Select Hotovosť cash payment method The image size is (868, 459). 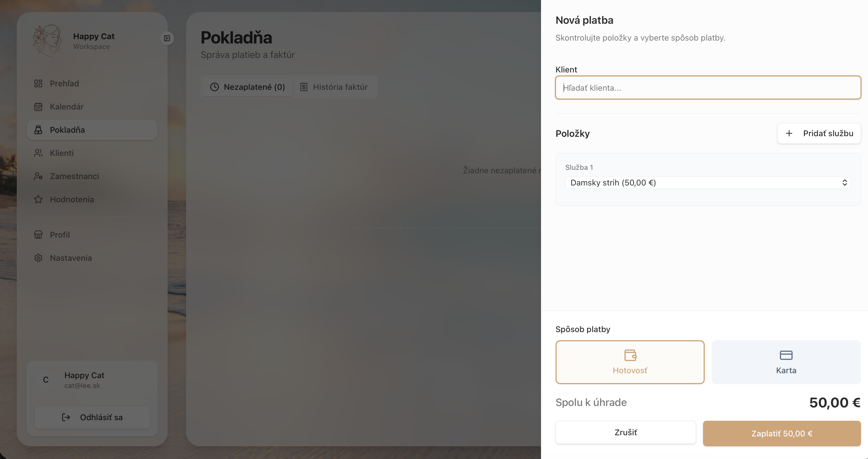click(629, 362)
